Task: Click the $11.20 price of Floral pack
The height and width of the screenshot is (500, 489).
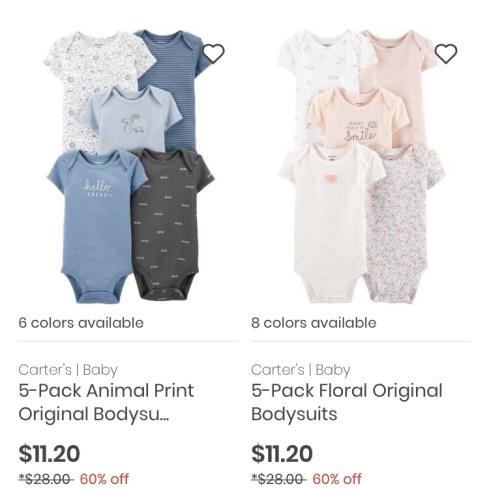Action: pyautogui.click(x=282, y=453)
